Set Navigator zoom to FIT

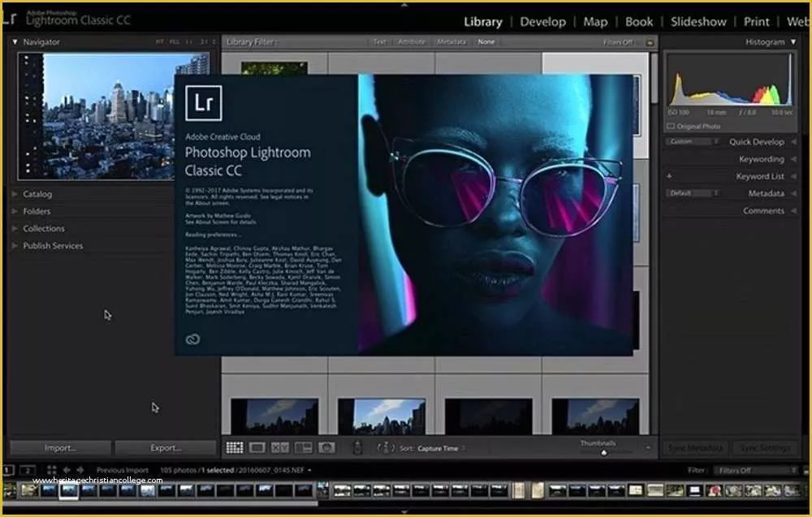160,42
